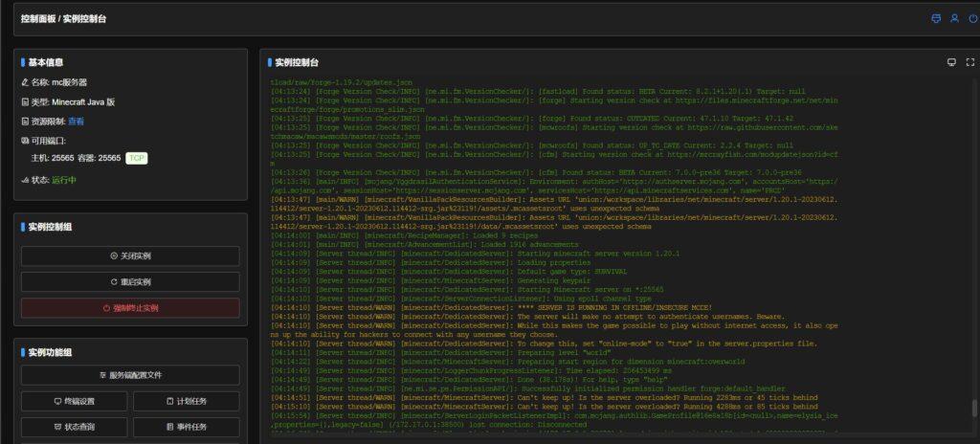
Task: Click the document icon beside 类型
Action: pos(25,102)
